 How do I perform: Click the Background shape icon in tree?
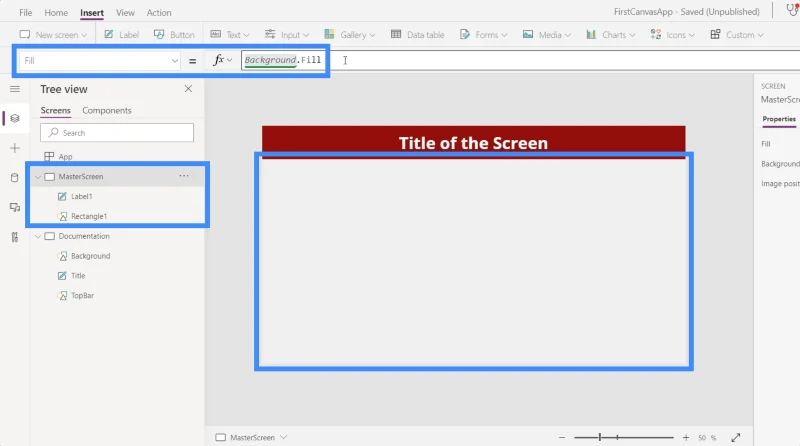click(x=62, y=256)
